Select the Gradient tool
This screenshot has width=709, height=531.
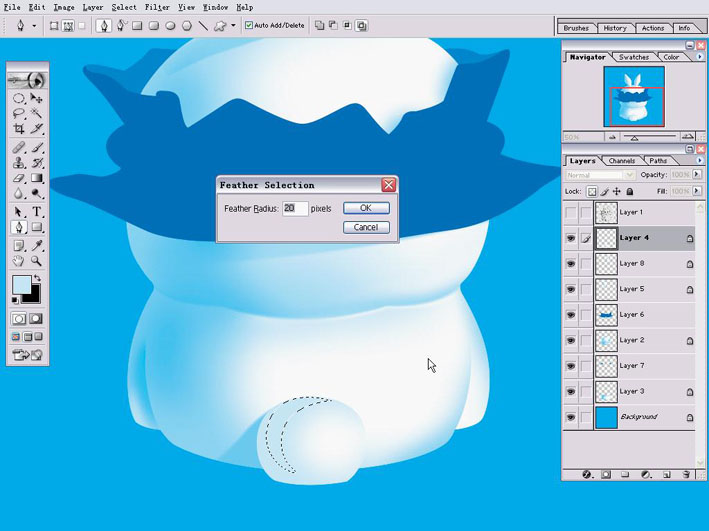click(x=37, y=178)
